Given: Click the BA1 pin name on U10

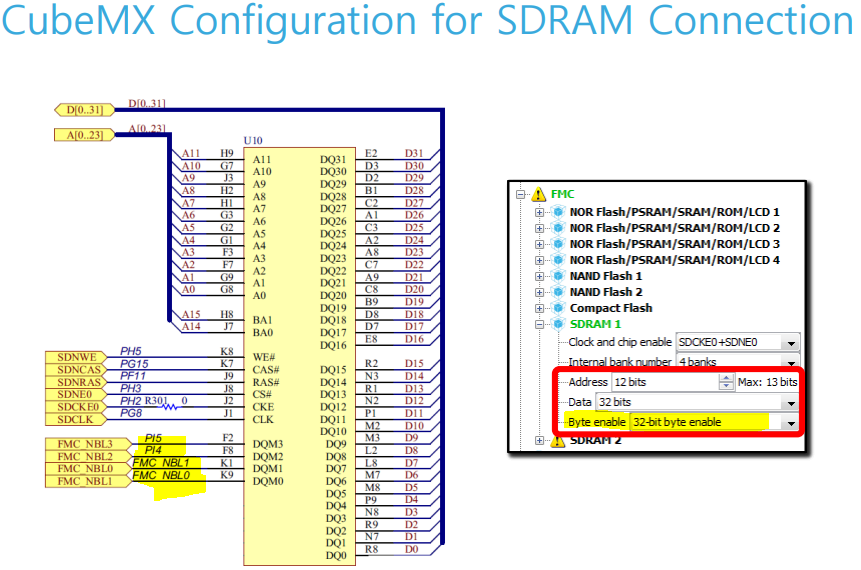Looking at the screenshot, I should [262, 320].
